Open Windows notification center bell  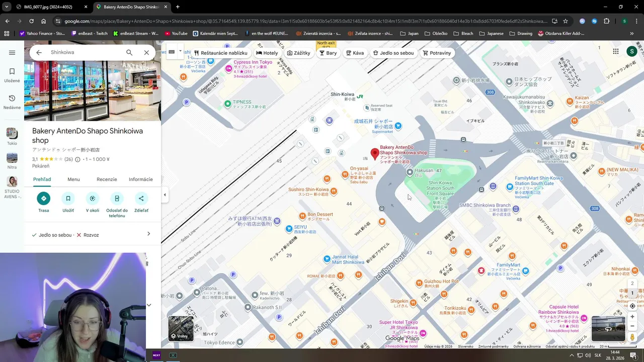[633, 355]
